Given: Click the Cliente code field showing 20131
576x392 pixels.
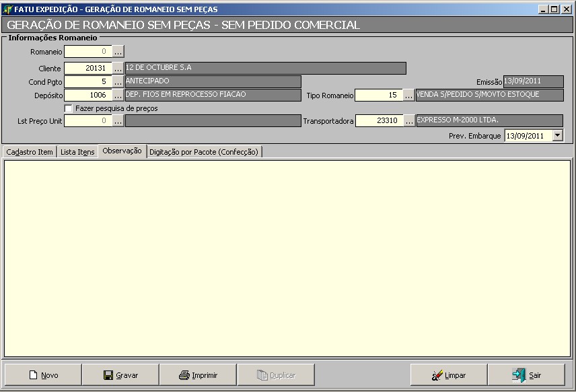Looking at the screenshot, I should pos(87,69).
